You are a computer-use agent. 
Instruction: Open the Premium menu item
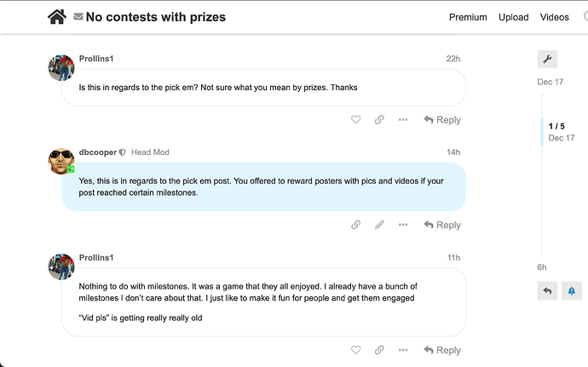point(468,17)
